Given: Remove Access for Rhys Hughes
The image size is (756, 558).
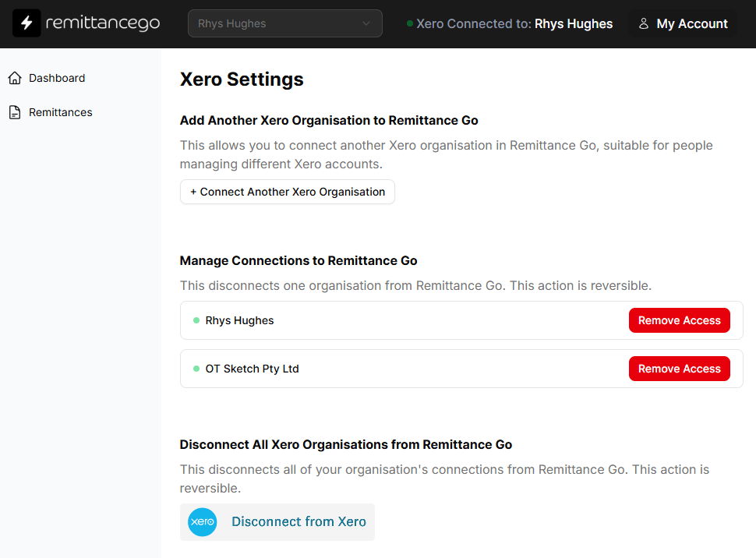Looking at the screenshot, I should point(679,320).
